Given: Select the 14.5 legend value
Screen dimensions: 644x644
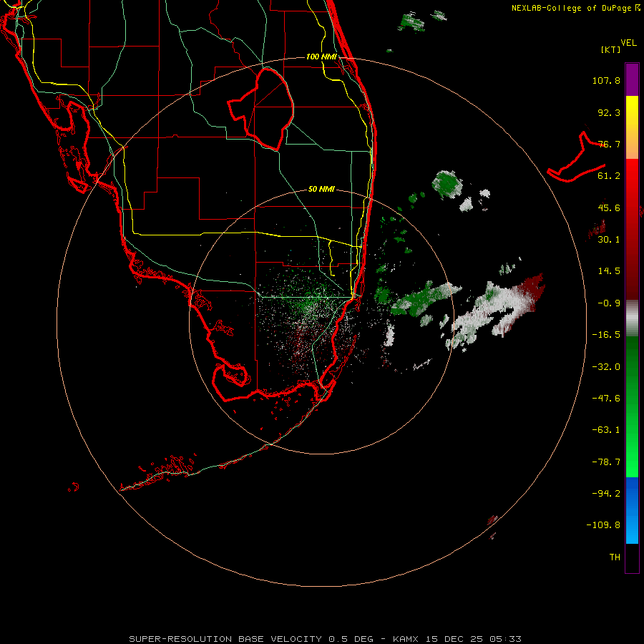Looking at the screenshot, I should [609, 271].
